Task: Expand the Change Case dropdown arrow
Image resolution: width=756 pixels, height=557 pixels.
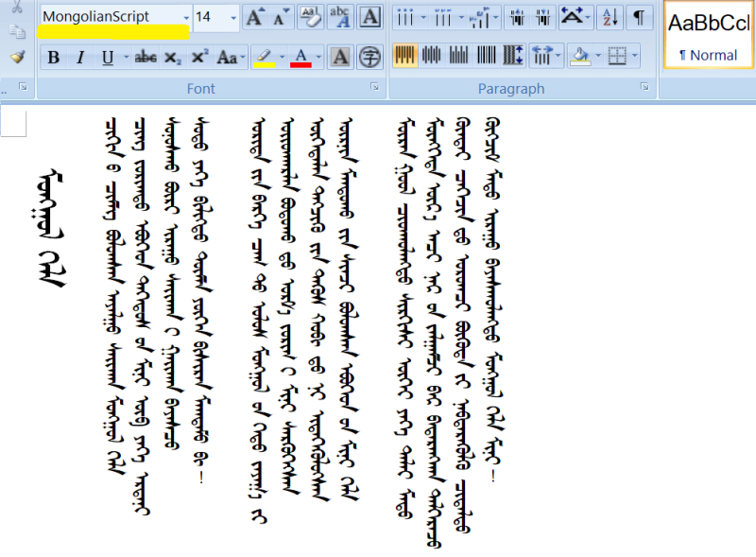Action: (242, 57)
